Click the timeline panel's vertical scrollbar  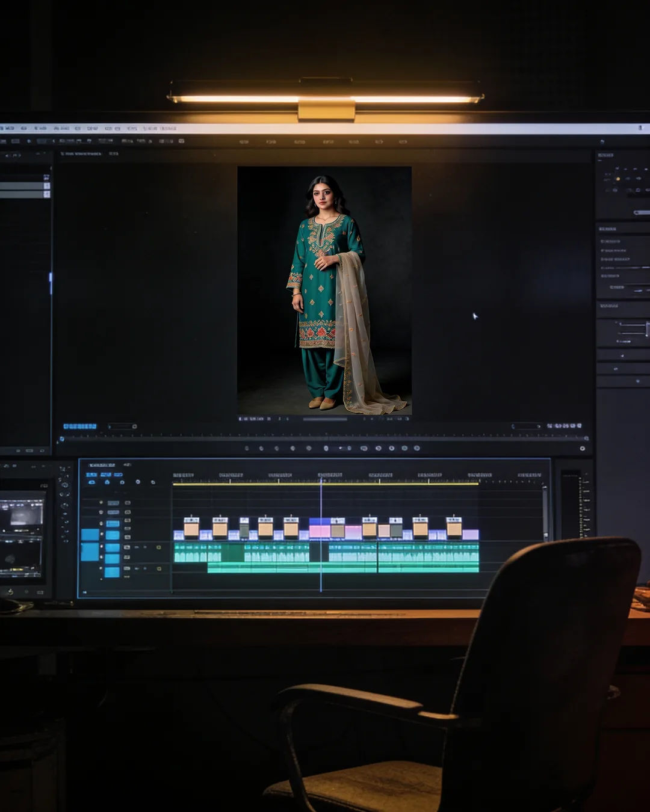point(545,512)
